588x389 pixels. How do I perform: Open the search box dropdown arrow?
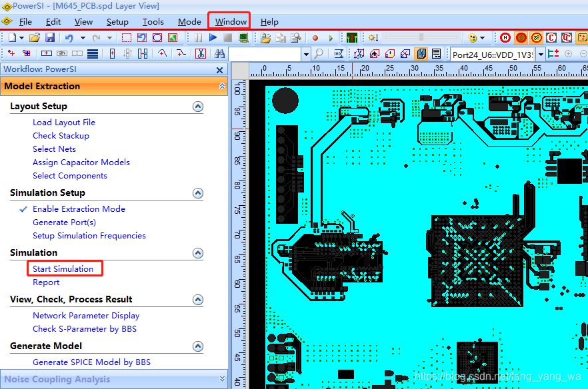tap(306, 55)
